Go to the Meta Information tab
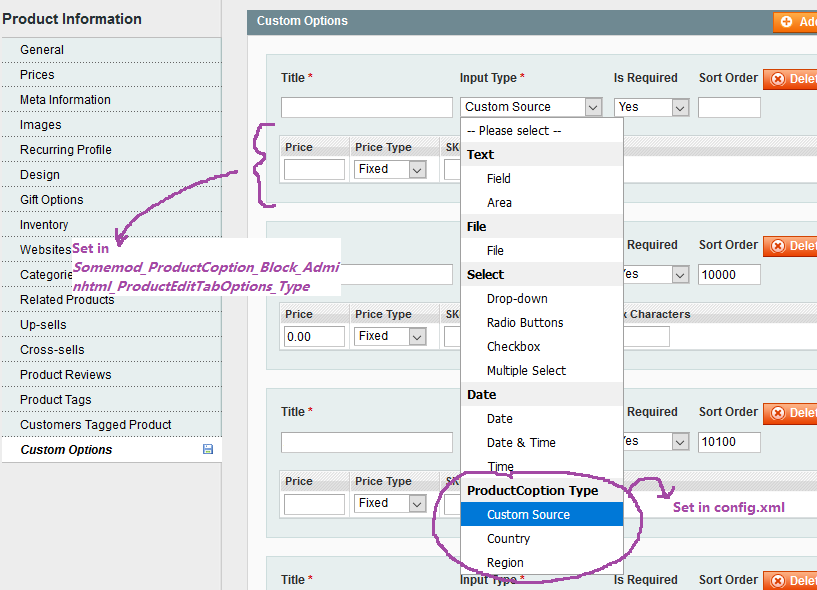This screenshot has height=590, width=817. pos(65,100)
